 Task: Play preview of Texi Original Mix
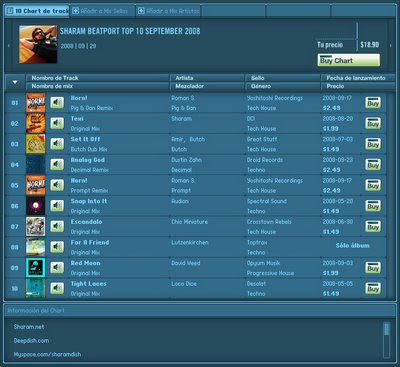[x=57, y=123]
